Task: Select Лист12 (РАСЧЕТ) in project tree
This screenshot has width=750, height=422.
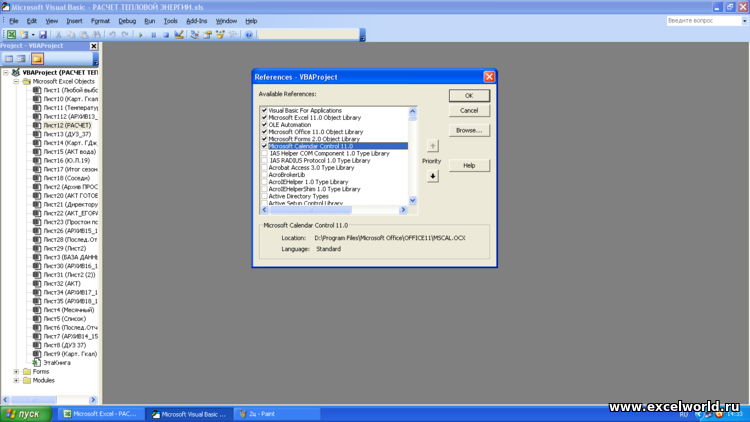Action: pyautogui.click(x=67, y=125)
